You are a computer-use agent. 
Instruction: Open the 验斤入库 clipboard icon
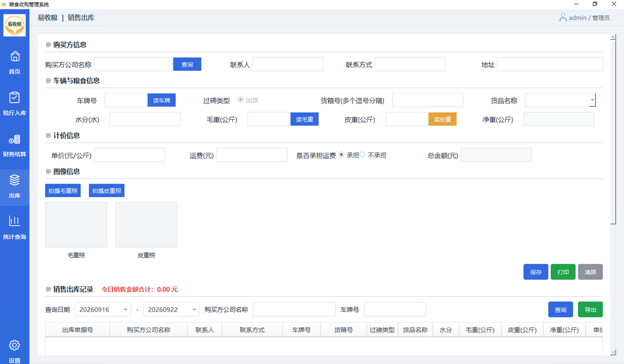pos(14,97)
